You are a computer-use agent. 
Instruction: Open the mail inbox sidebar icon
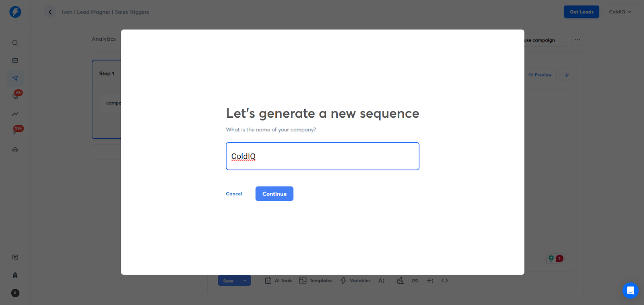(15, 60)
